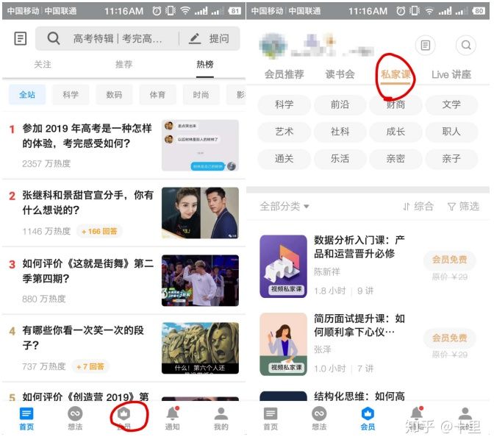
Task: Tap 会员免费 for the 简历面试 course
Action: click(x=449, y=338)
